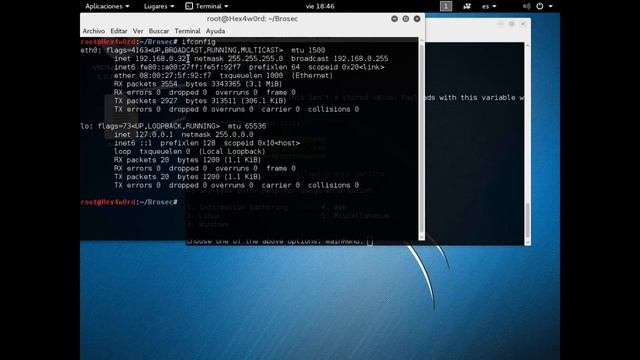Open the Lugares menu
The image size is (640, 360).
click(x=159, y=6)
